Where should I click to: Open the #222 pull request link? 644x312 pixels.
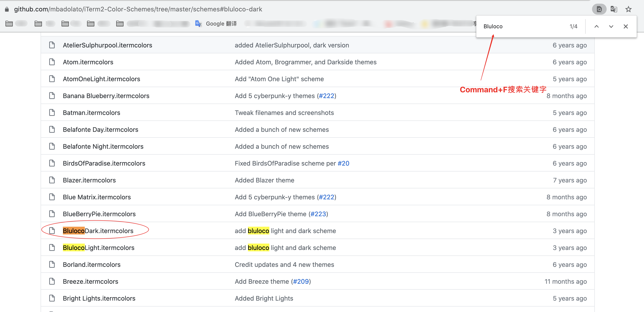pyautogui.click(x=327, y=96)
